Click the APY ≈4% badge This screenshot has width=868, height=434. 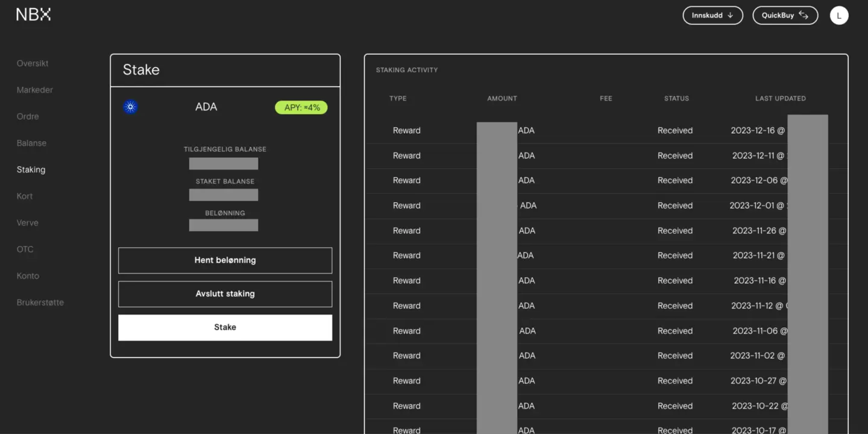(x=301, y=107)
